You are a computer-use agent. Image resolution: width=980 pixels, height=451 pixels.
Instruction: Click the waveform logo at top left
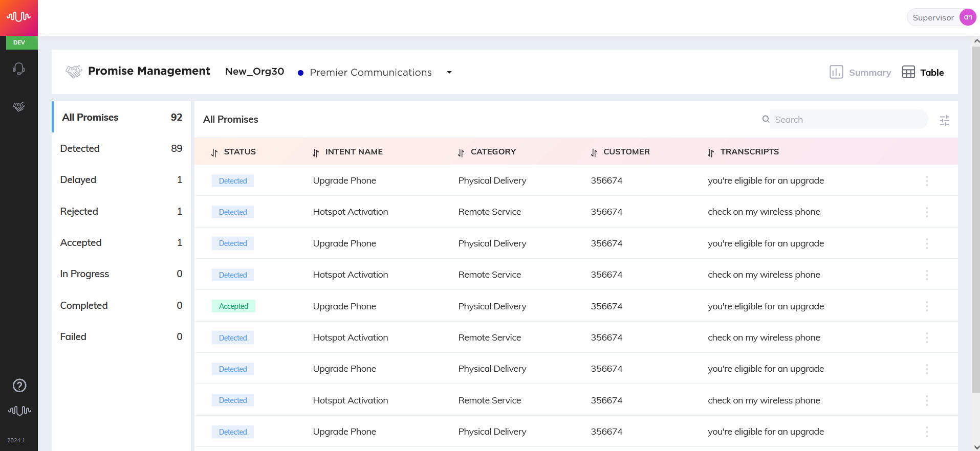pyautogui.click(x=19, y=17)
